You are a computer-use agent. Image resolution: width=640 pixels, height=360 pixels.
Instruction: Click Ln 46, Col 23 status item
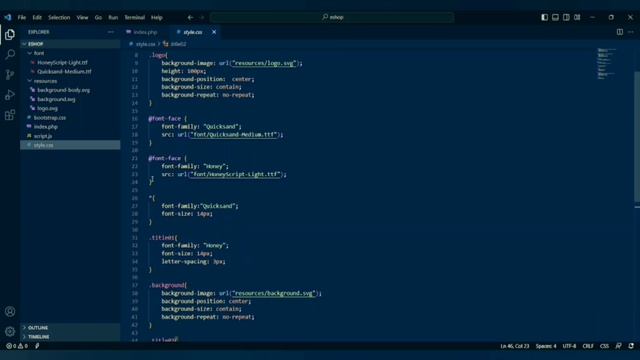[x=514, y=346]
